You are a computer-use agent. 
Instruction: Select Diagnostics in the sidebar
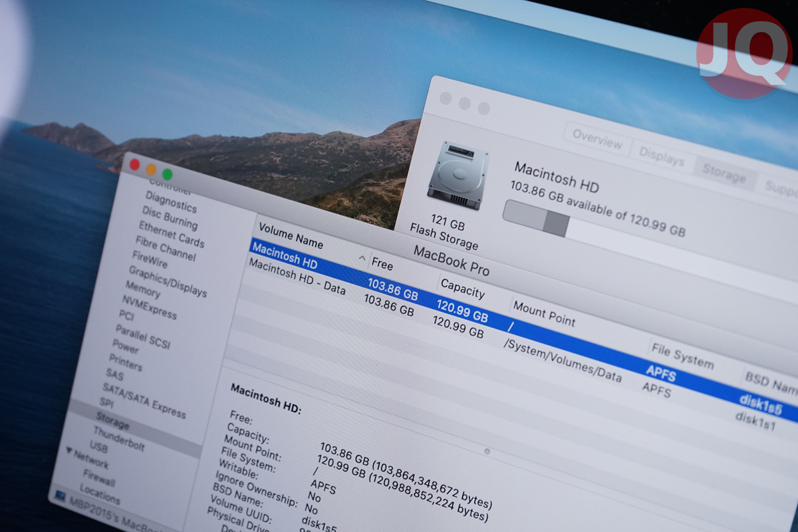point(171,201)
